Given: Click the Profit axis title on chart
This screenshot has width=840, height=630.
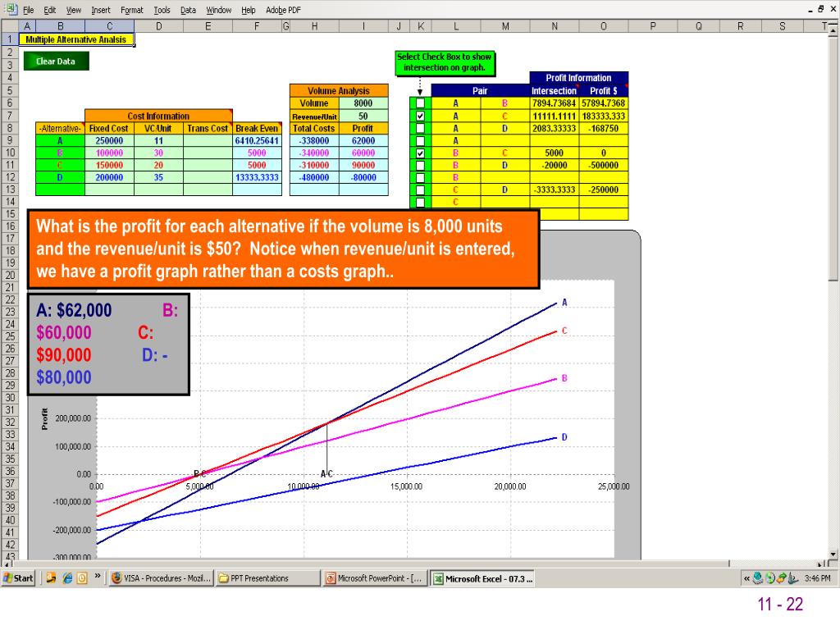Looking at the screenshot, I should click(45, 419).
